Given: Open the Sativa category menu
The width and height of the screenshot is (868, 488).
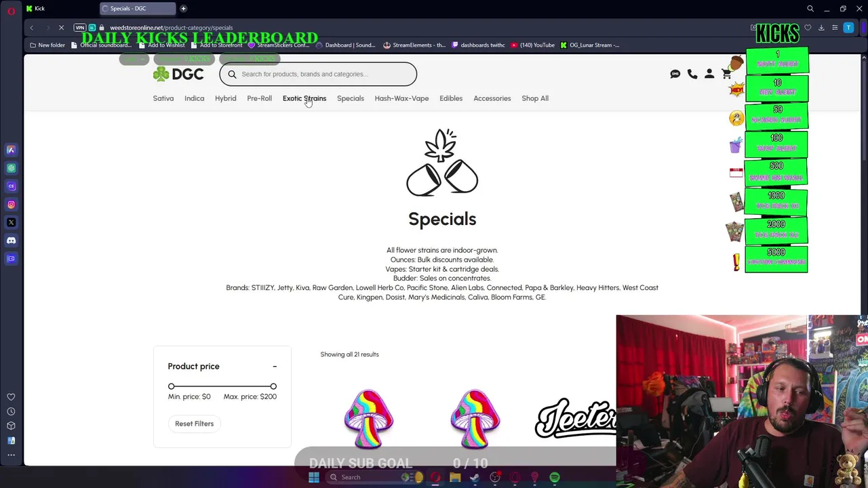Looking at the screenshot, I should coord(163,98).
